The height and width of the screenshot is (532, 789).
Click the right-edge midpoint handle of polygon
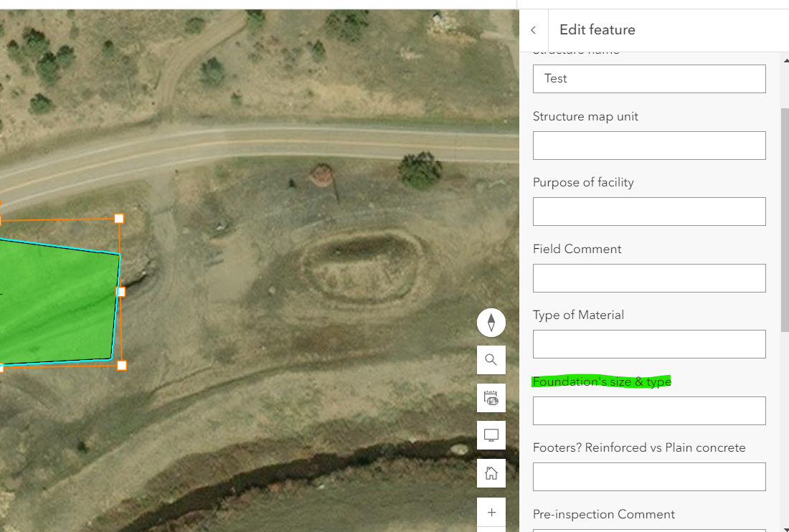121,292
